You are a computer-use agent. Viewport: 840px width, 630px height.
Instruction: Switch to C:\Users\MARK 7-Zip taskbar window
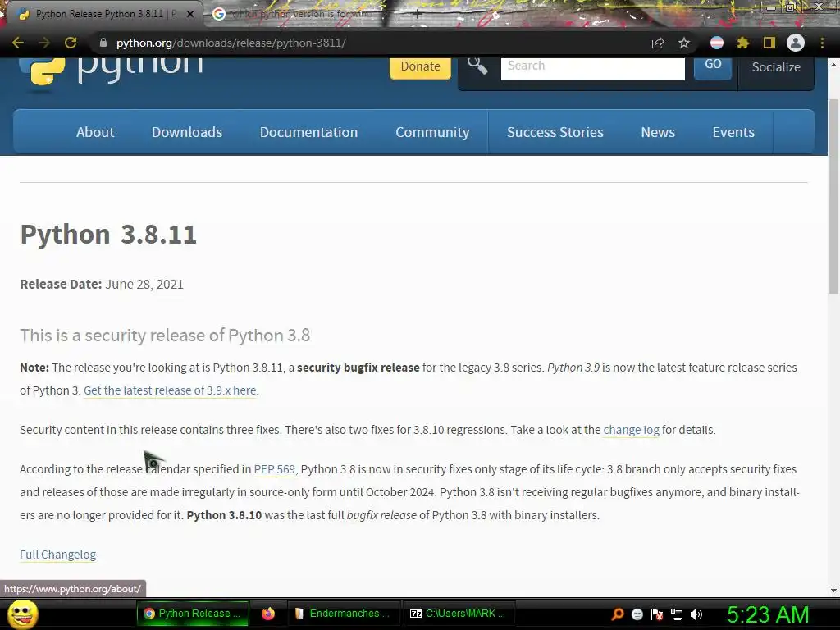458,614
